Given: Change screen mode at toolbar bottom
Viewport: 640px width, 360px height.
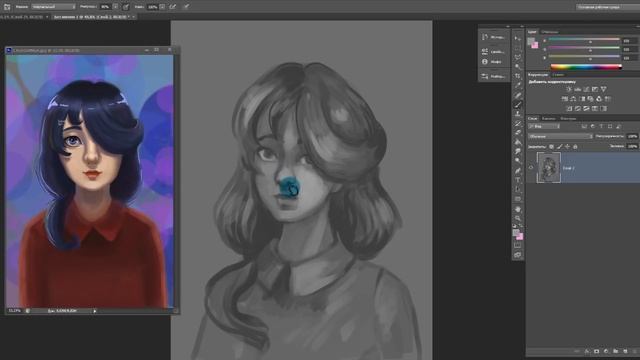Looking at the screenshot, I should pyautogui.click(x=518, y=255).
